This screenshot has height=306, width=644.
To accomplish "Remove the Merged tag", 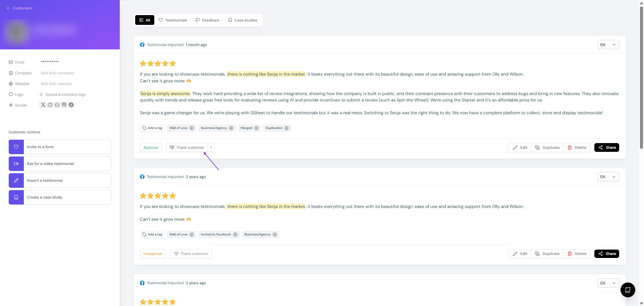I will [x=256, y=128].
